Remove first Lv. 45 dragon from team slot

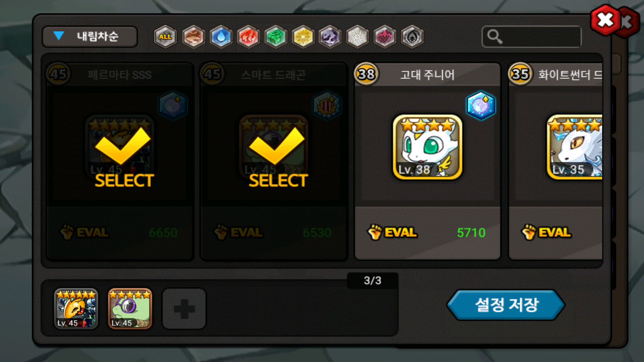pyautogui.click(x=76, y=309)
